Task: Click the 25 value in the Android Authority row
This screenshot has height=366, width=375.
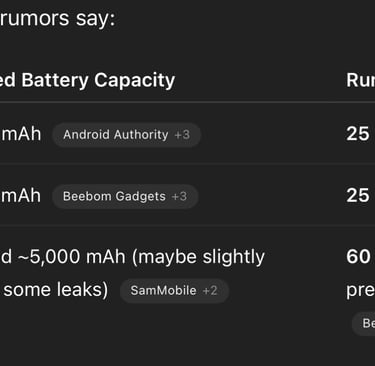Action: pos(358,134)
